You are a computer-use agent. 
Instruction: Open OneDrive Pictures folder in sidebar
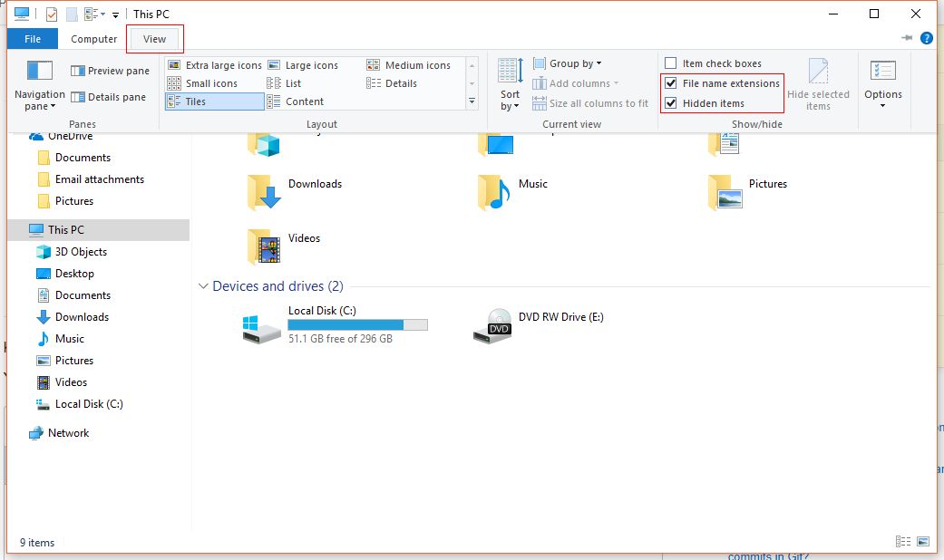coord(65,201)
